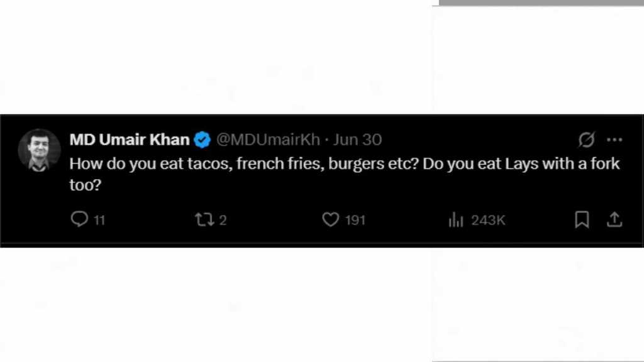Open the three-dot more options menu

pos(614,140)
